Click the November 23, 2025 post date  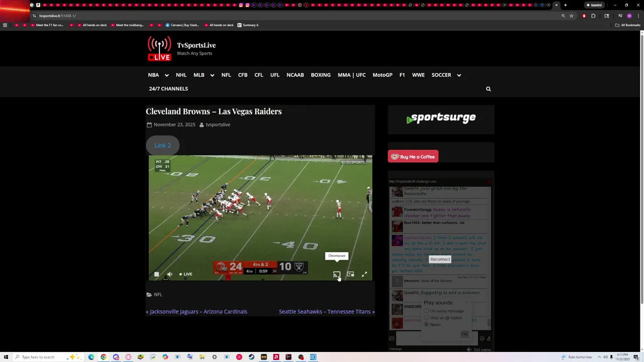pos(175,125)
